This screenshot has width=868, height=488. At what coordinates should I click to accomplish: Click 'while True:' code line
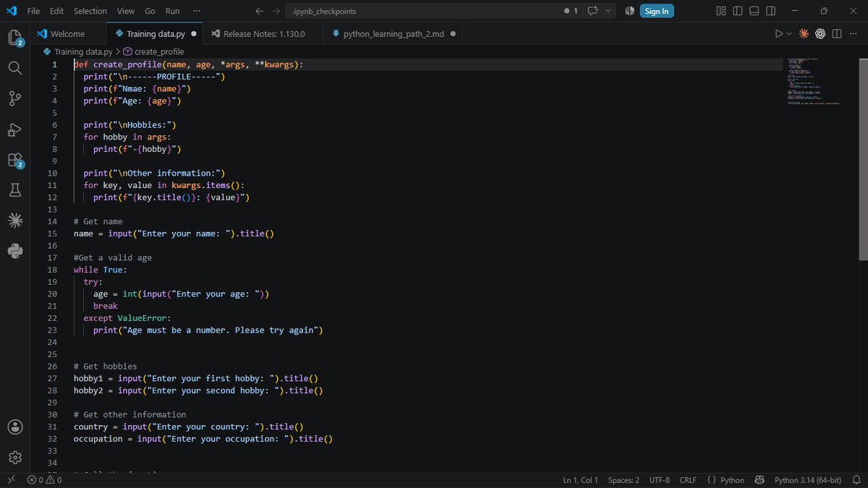pyautogui.click(x=101, y=270)
